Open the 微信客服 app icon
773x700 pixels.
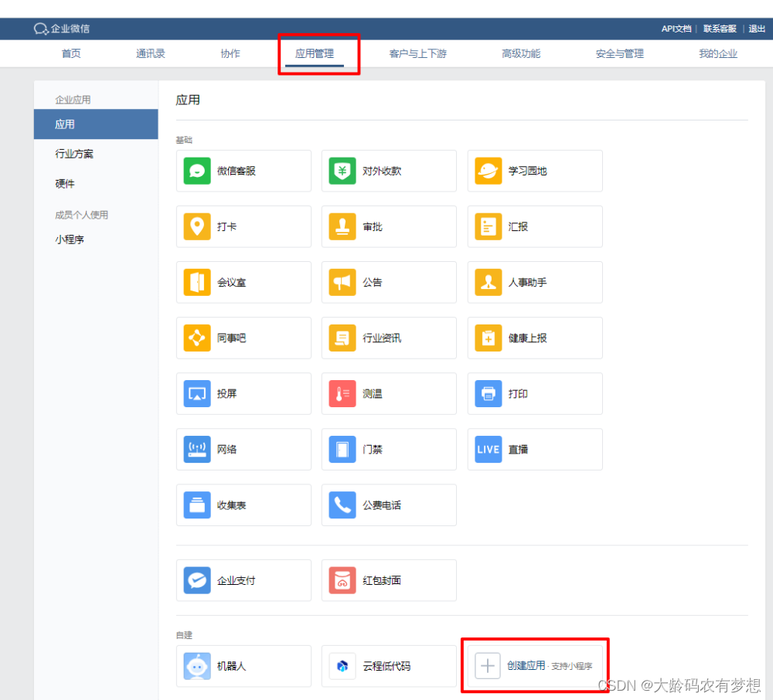(x=196, y=171)
